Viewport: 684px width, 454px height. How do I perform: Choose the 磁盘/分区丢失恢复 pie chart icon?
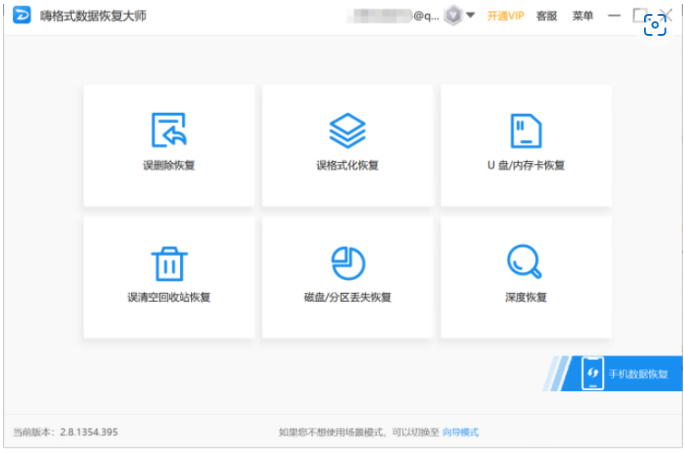click(347, 263)
